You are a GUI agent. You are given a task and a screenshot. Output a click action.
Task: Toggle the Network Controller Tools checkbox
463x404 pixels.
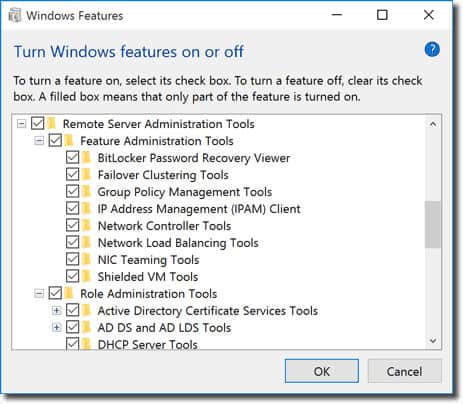(x=72, y=226)
